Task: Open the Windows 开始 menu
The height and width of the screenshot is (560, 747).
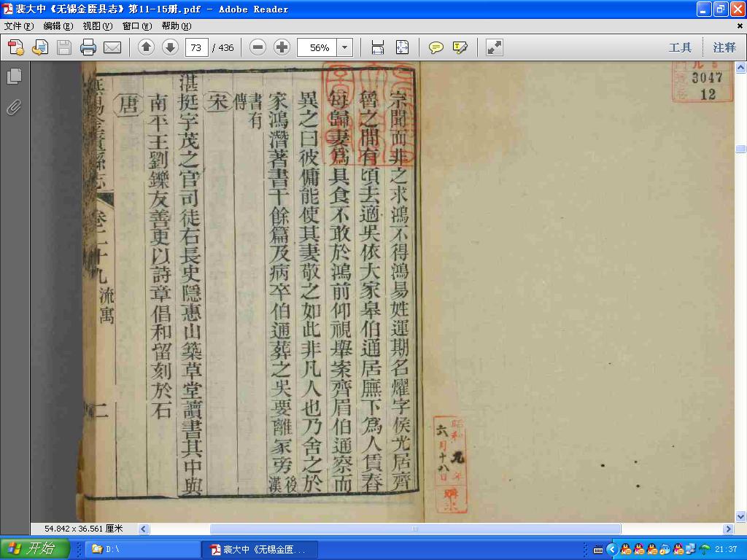Action: point(35,549)
